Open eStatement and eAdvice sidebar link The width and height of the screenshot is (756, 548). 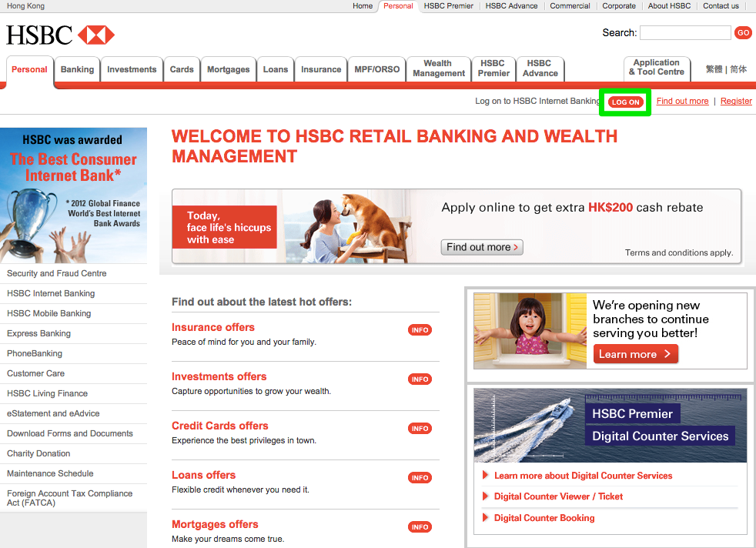tap(53, 413)
